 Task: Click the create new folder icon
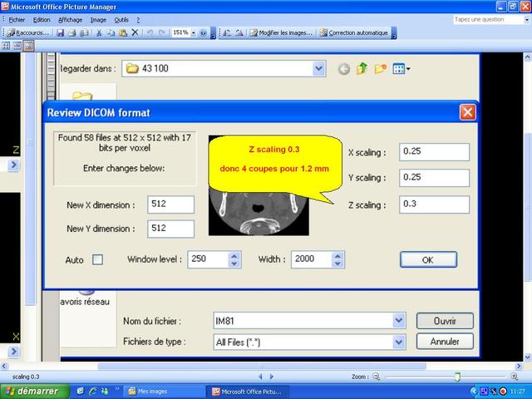coord(381,69)
